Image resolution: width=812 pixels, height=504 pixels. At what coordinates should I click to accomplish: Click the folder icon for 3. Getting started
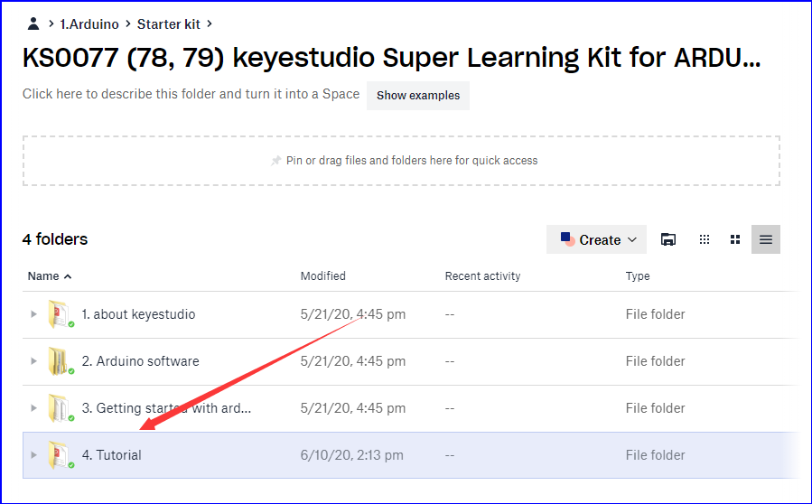60,408
